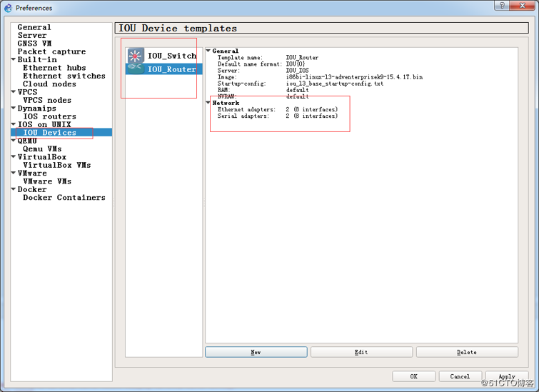539x392 pixels.
Task: Open the Server preferences page
Action: (x=32, y=36)
